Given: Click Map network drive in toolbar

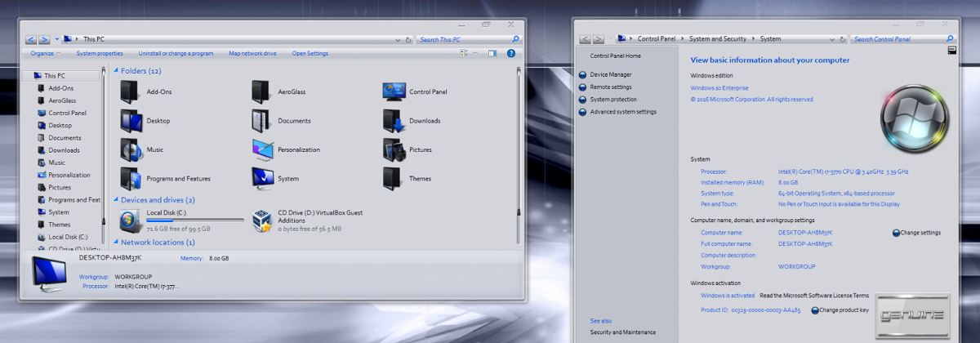Looking at the screenshot, I should click(252, 53).
